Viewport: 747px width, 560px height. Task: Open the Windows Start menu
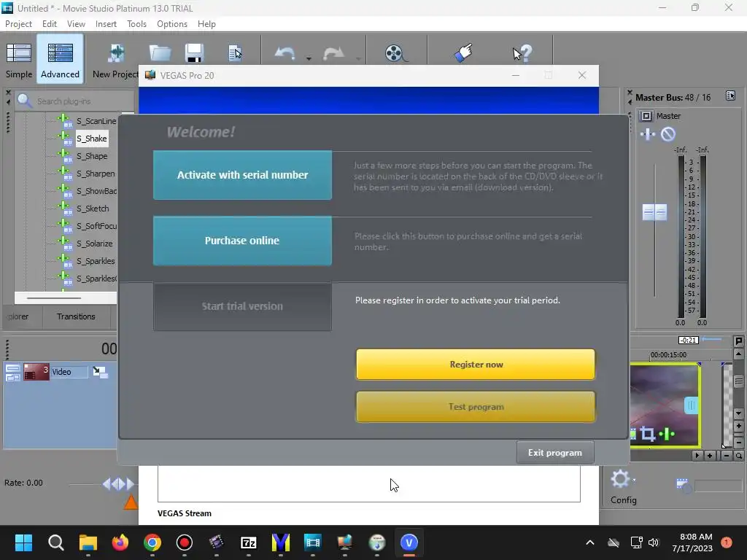point(23,542)
